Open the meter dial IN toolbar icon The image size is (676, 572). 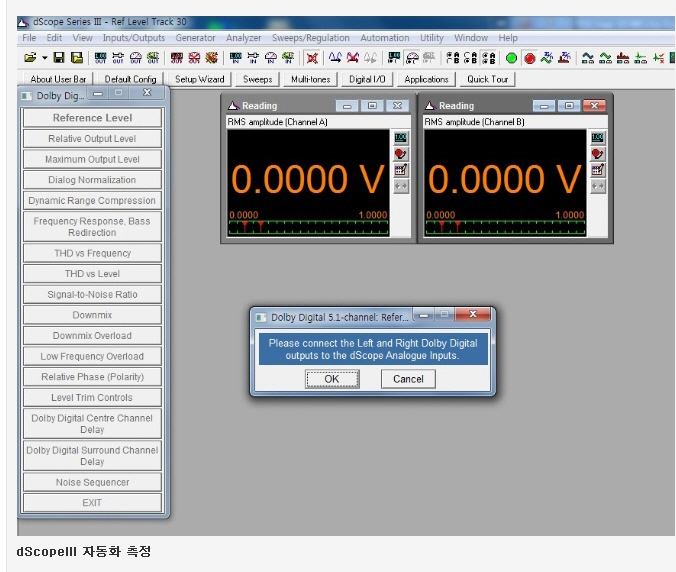pos(271,58)
